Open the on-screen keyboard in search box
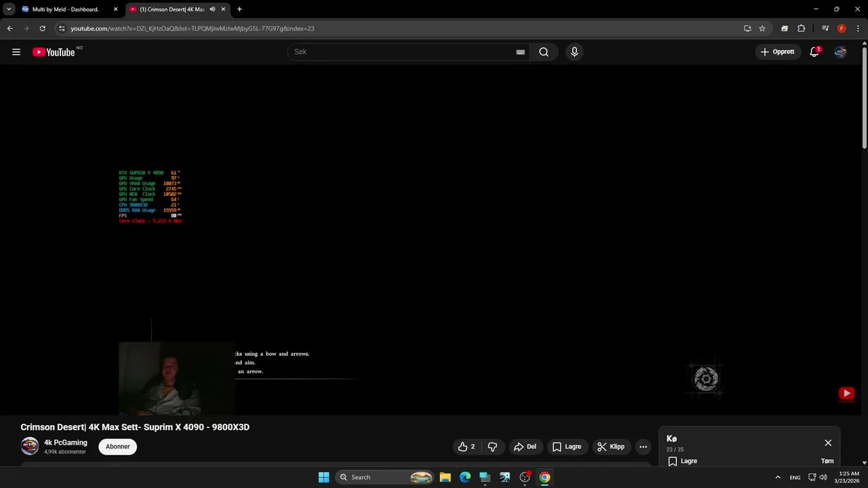868x488 pixels. [x=520, y=52]
